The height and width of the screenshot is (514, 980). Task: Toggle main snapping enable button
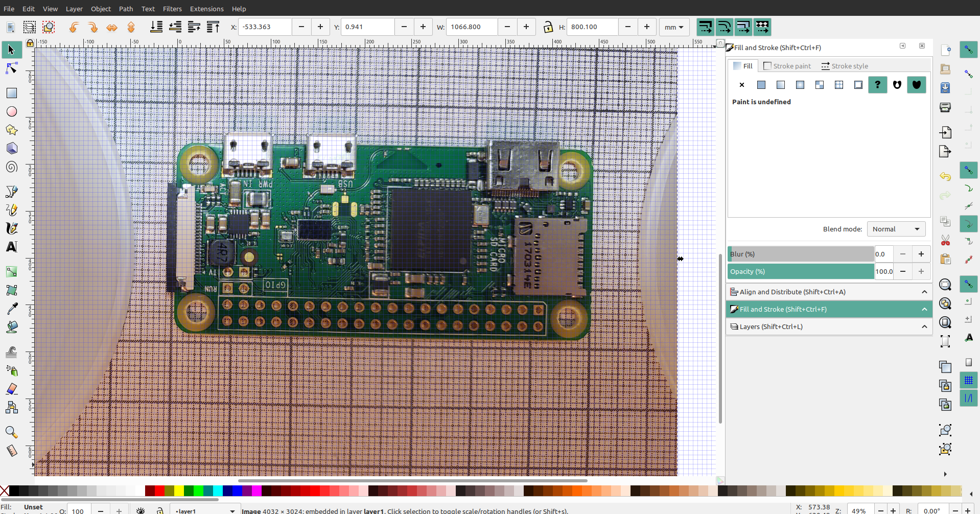point(968,50)
